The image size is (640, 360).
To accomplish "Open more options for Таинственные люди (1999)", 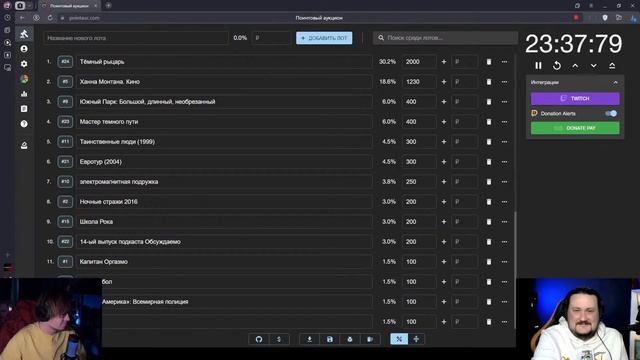I will click(x=504, y=142).
